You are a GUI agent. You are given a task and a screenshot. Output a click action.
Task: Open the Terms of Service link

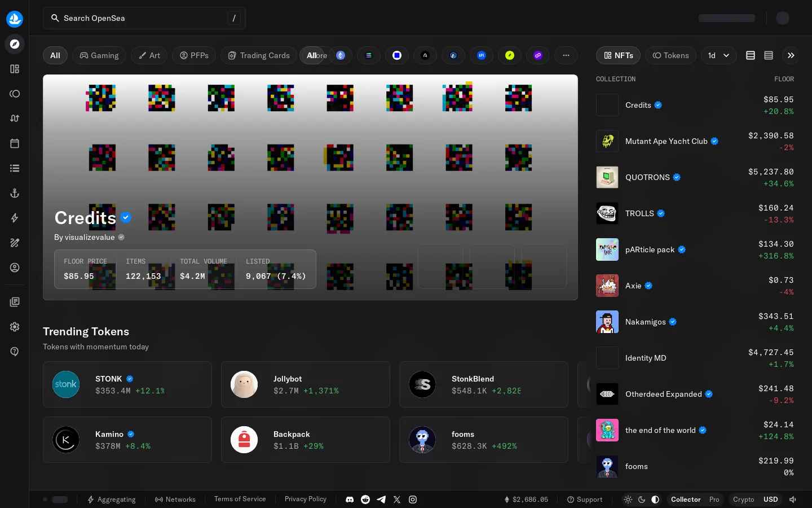coord(240,499)
